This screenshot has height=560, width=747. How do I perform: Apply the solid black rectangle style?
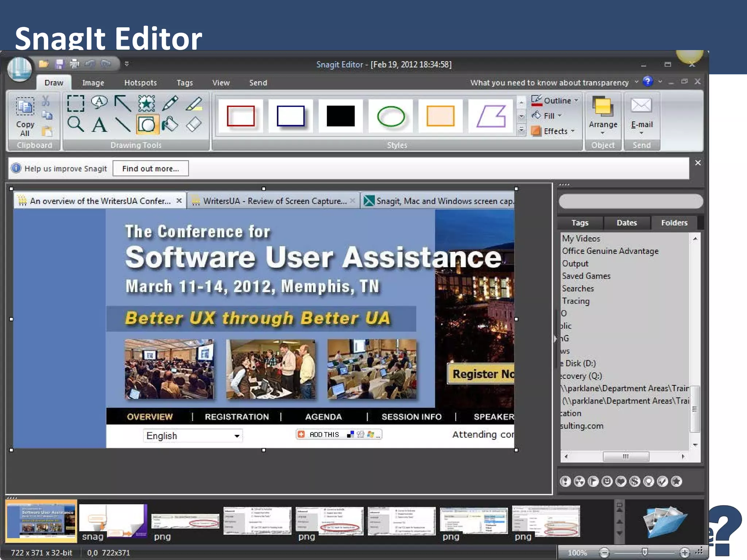(341, 116)
